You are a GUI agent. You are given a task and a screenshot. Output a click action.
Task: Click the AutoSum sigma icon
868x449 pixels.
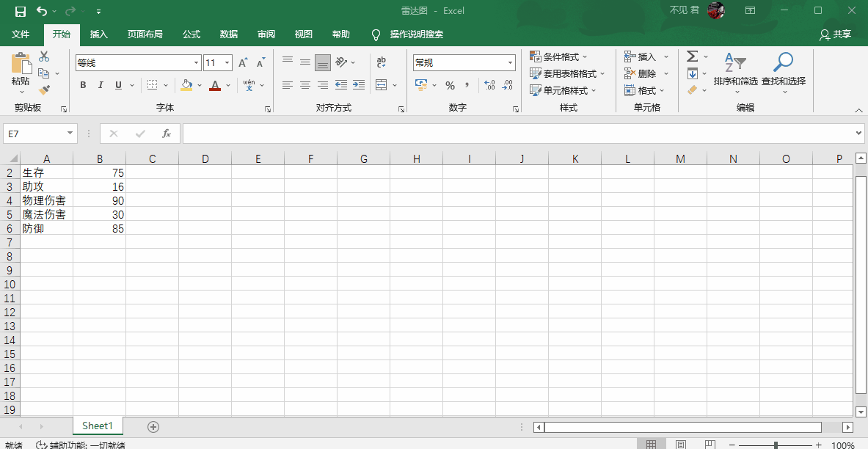[x=693, y=56]
